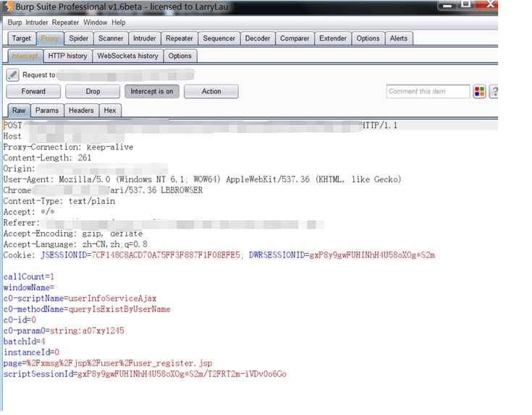Switch to the Sequencer tab
The width and height of the screenshot is (532, 415).
219,38
